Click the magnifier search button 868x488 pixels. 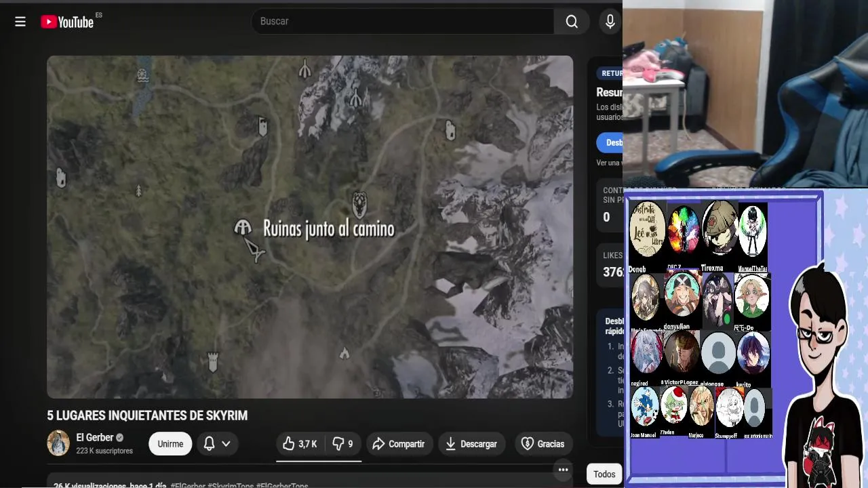(572, 22)
